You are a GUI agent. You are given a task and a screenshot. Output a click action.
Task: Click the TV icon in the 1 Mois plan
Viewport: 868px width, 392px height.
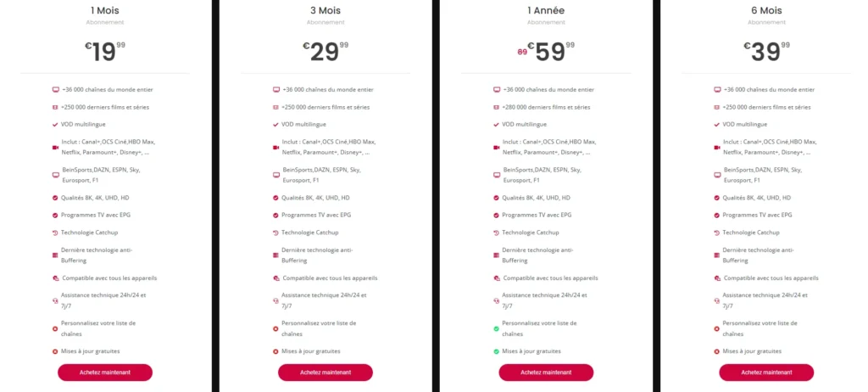point(55,89)
